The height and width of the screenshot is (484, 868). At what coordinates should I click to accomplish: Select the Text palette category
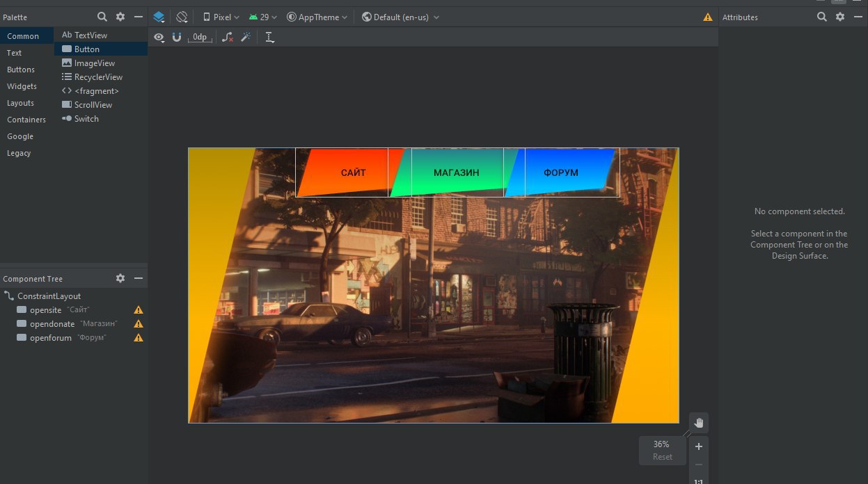coord(27,53)
